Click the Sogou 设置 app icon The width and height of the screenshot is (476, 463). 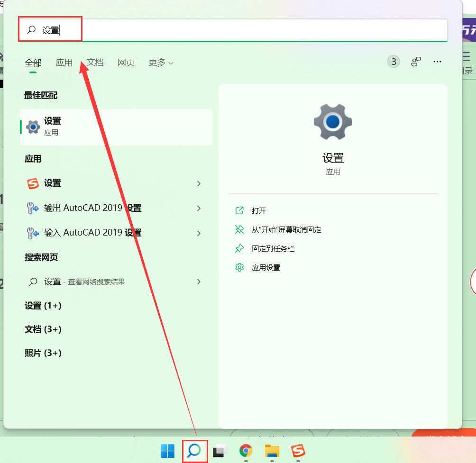tap(33, 183)
